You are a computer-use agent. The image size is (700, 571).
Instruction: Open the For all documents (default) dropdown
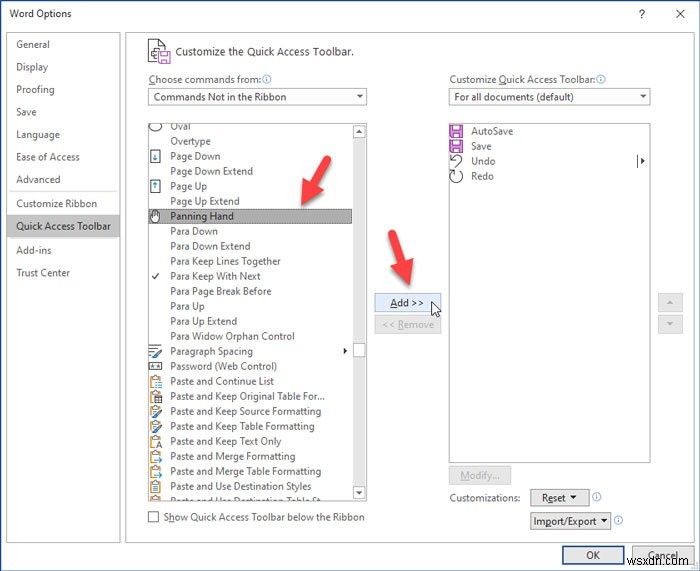[x=549, y=97]
